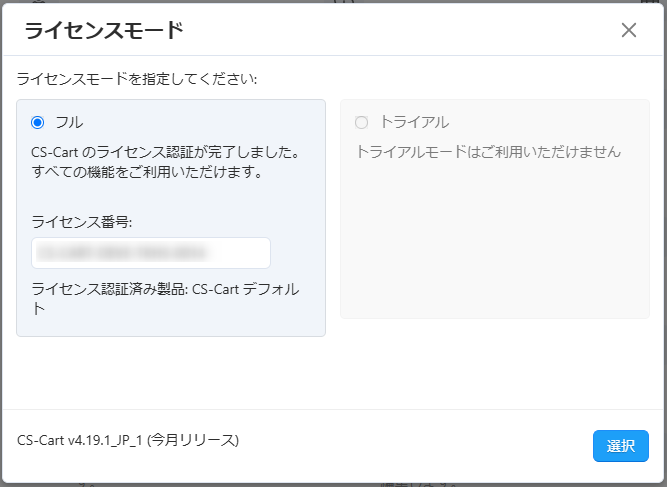Click the blank space below the mode panels
Screen dimensions: 667x487
[333, 372]
